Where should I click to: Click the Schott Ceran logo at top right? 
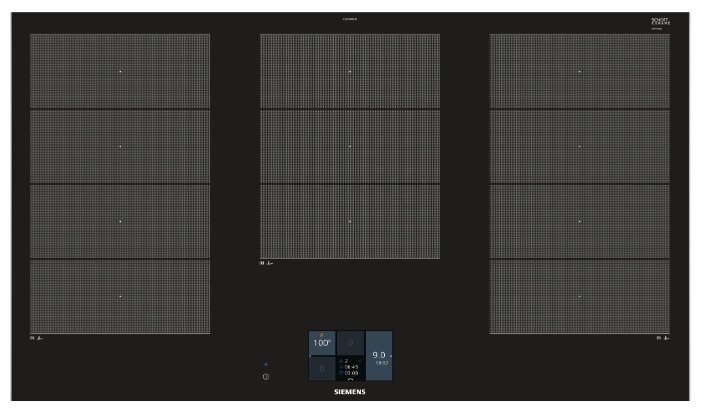pos(658,22)
